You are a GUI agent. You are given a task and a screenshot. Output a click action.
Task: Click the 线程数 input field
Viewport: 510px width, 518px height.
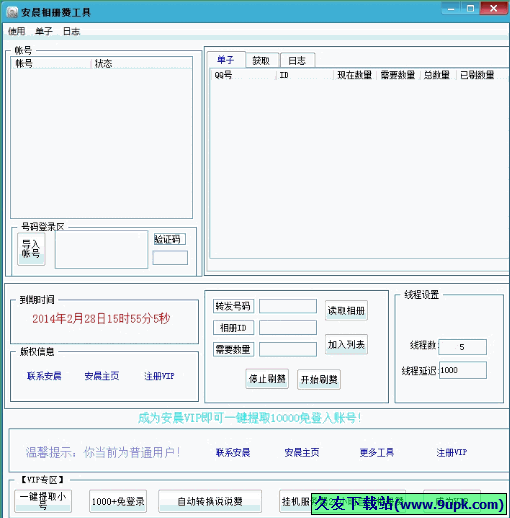[x=462, y=347]
